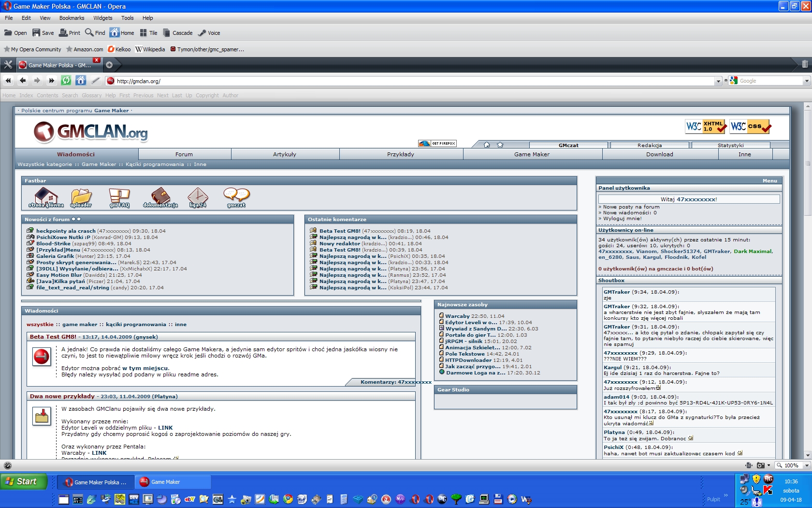Image resolution: width=812 pixels, height=508 pixels.
Task: Open the Bookmarks menu
Action: (x=72, y=18)
